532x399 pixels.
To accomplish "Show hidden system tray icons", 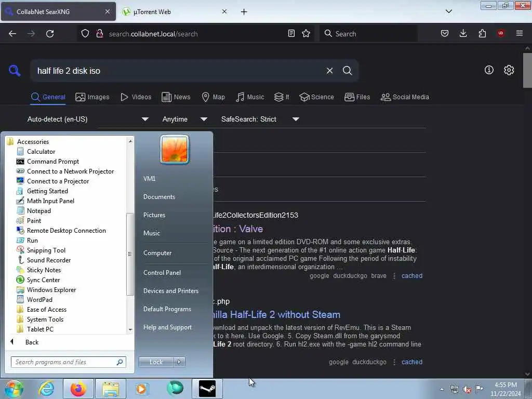I will click(442, 389).
